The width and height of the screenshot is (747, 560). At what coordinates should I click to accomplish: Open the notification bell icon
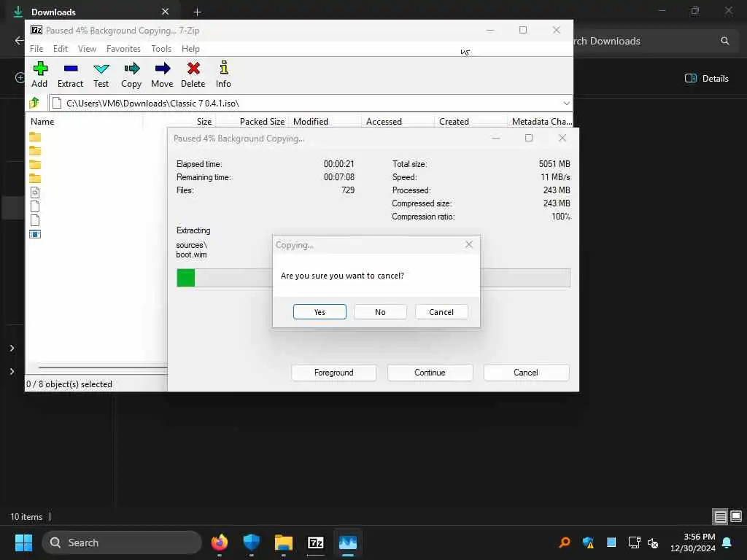[727, 542]
